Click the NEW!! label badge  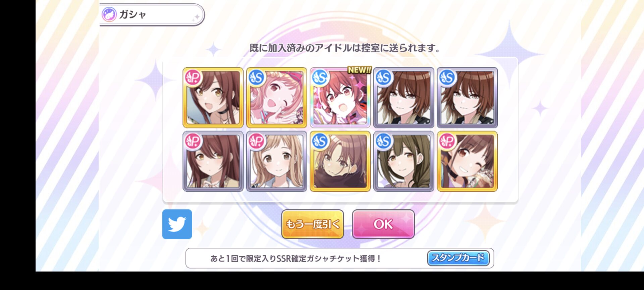pos(359,70)
